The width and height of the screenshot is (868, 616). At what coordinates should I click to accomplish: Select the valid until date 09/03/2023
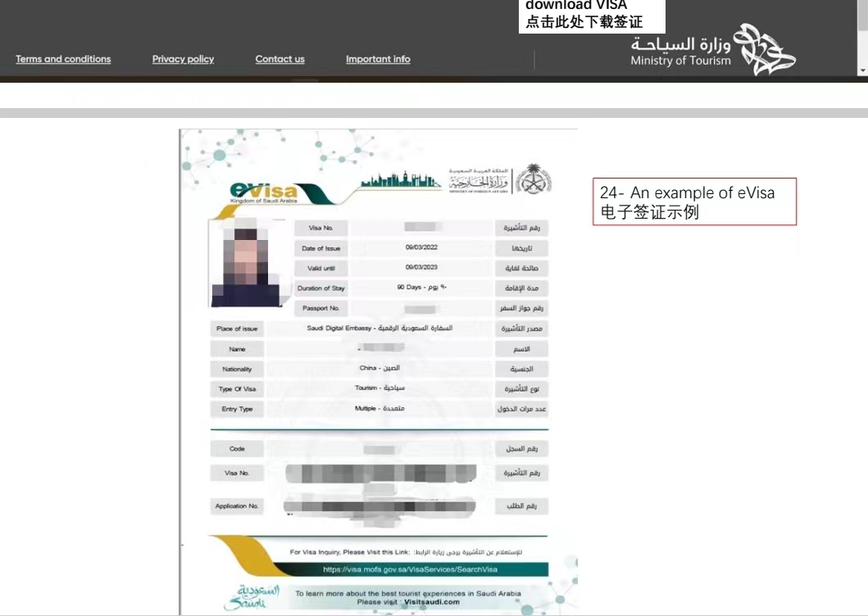(421, 267)
